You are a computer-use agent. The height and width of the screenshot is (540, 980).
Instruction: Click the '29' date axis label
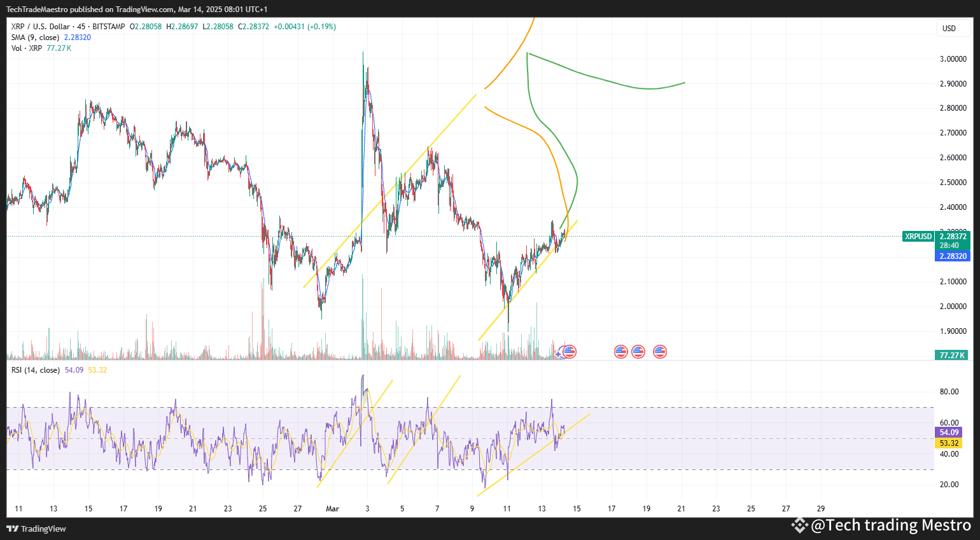821,509
